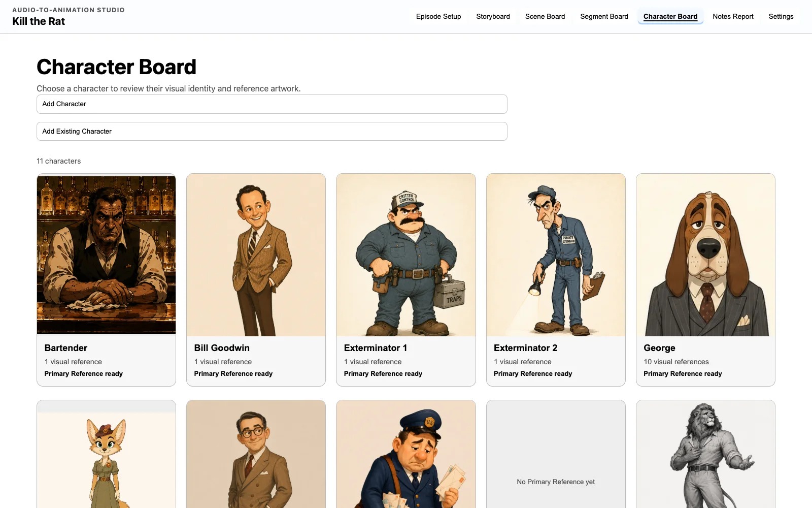This screenshot has height=508, width=812.
Task: Go to the Scene Board tab
Action: tap(545, 16)
